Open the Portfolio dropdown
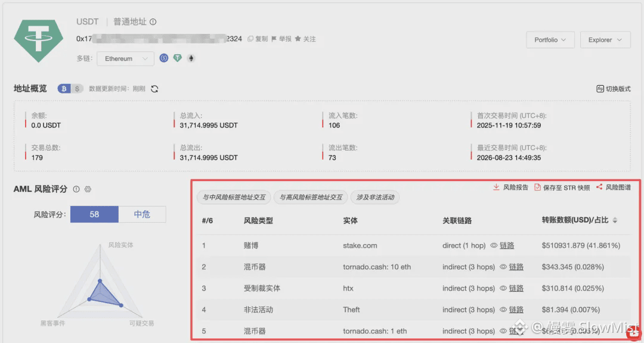The width and height of the screenshot is (644, 343). click(x=550, y=40)
